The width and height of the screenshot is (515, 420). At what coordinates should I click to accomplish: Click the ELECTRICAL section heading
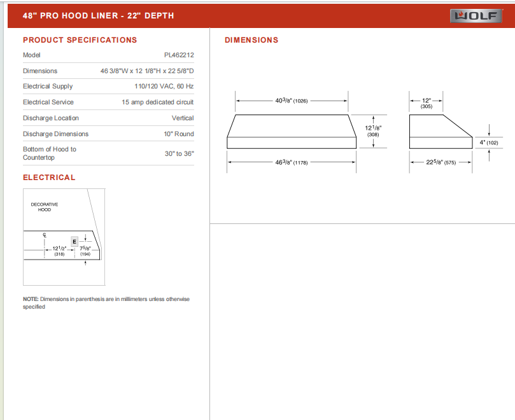[49, 178]
